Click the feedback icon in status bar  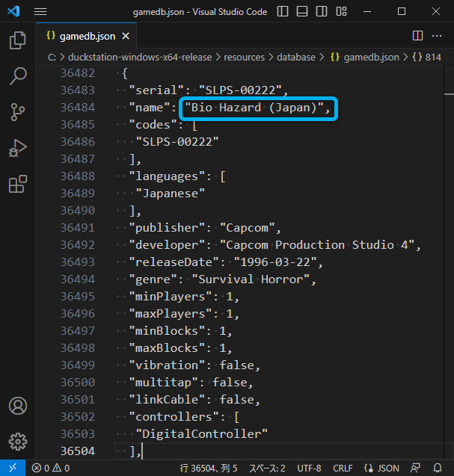[415, 468]
